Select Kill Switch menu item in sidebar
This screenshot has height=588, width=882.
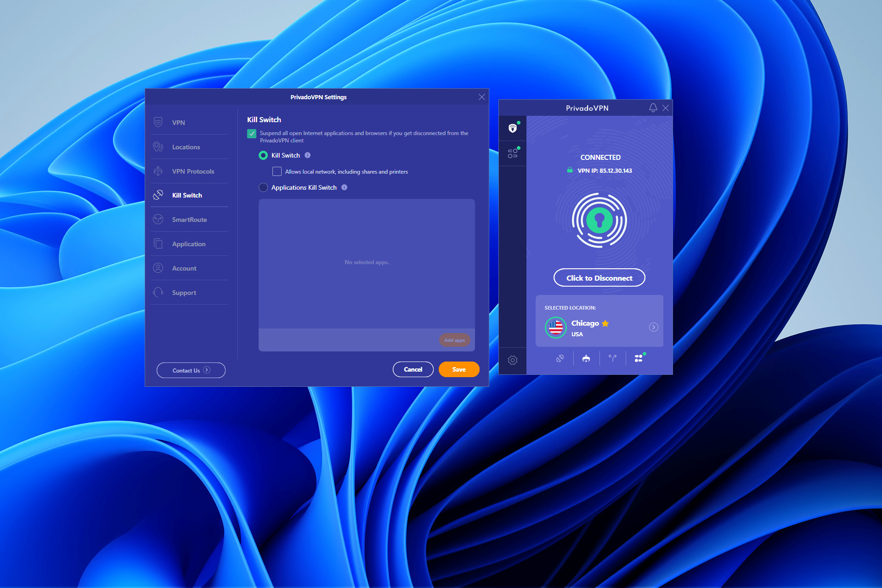click(x=186, y=195)
